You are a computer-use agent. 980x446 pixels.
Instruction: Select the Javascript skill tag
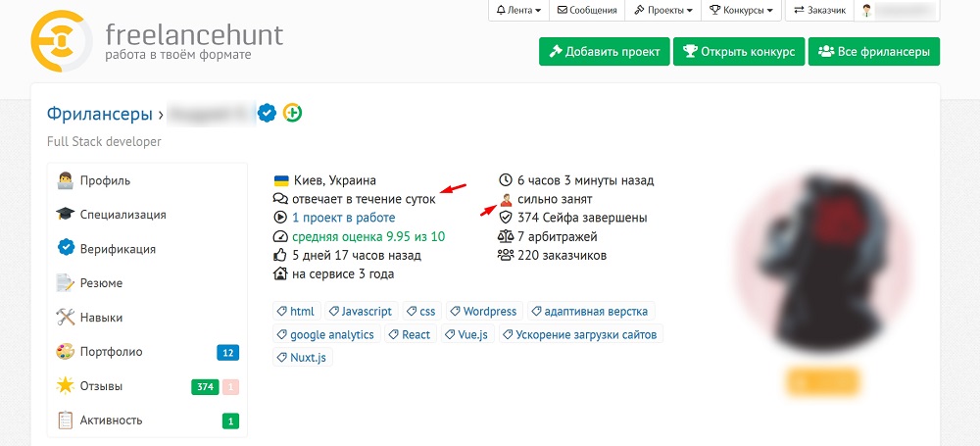click(x=362, y=311)
